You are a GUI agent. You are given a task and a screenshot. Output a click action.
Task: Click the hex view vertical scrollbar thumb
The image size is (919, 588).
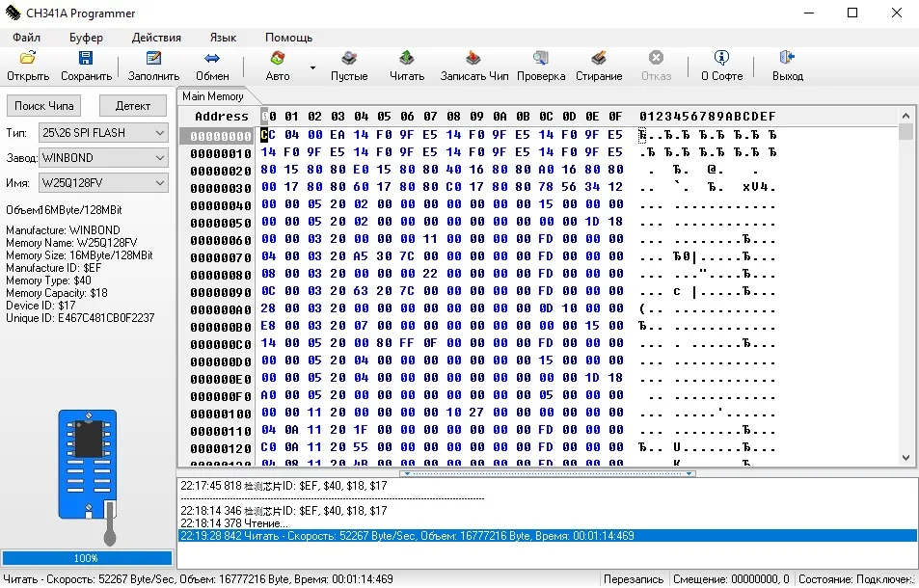[905, 132]
